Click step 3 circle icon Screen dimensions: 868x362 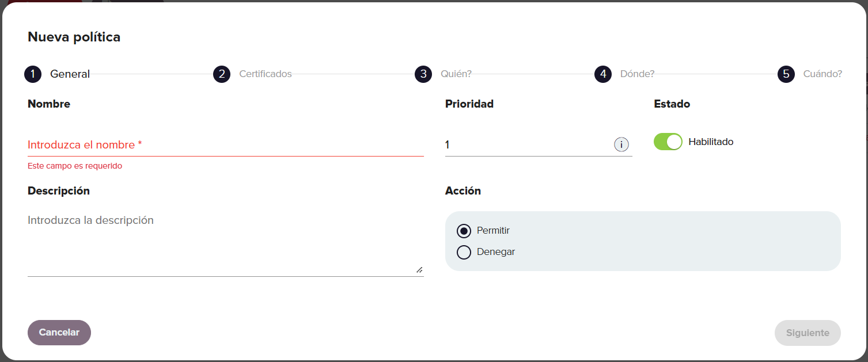click(423, 74)
